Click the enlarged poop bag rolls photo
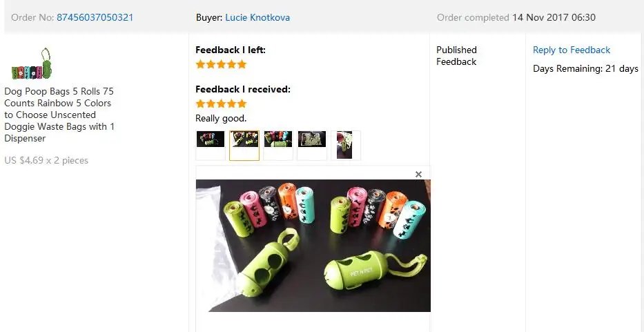This screenshot has width=644, height=332. tap(313, 246)
